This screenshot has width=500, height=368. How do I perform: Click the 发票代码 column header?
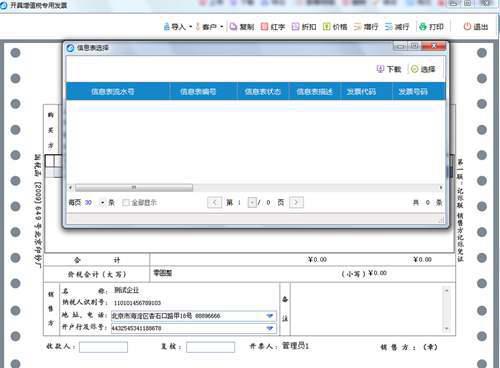(366, 91)
